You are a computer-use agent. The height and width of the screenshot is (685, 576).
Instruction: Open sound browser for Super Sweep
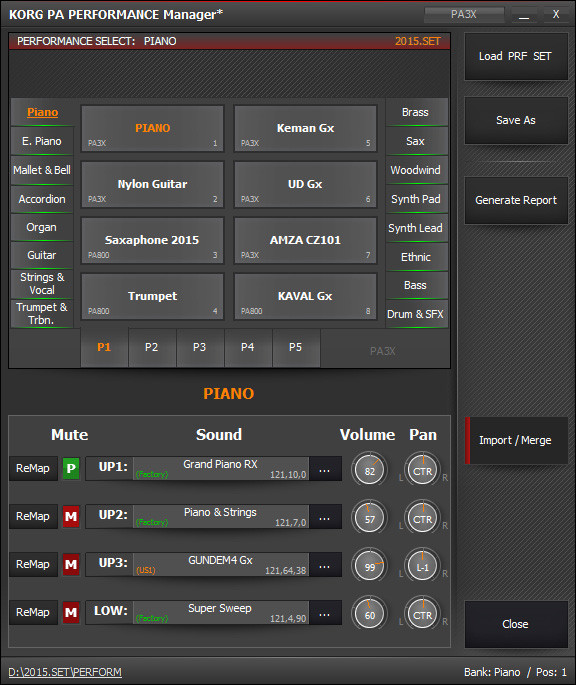325,613
